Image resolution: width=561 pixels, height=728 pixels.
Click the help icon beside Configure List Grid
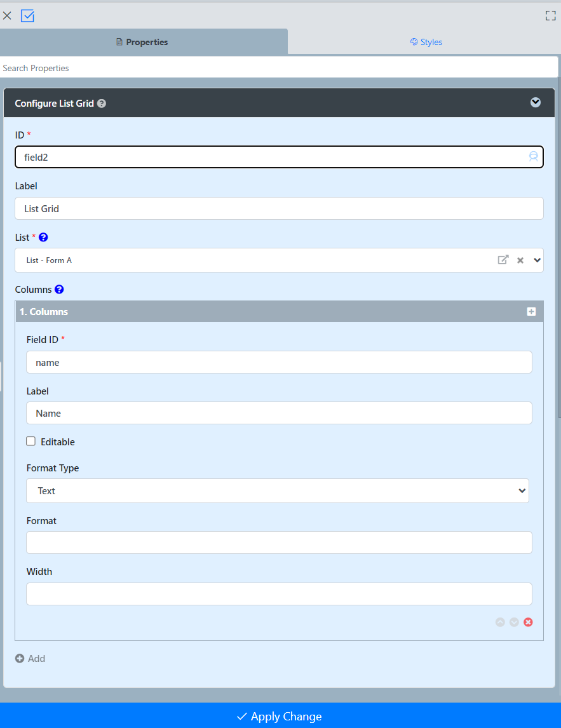(x=102, y=104)
